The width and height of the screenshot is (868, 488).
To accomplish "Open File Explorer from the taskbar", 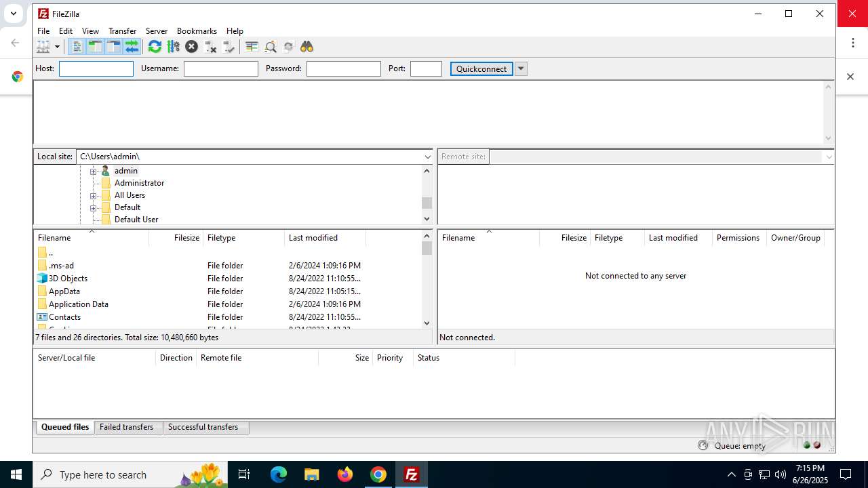I will 312,474.
